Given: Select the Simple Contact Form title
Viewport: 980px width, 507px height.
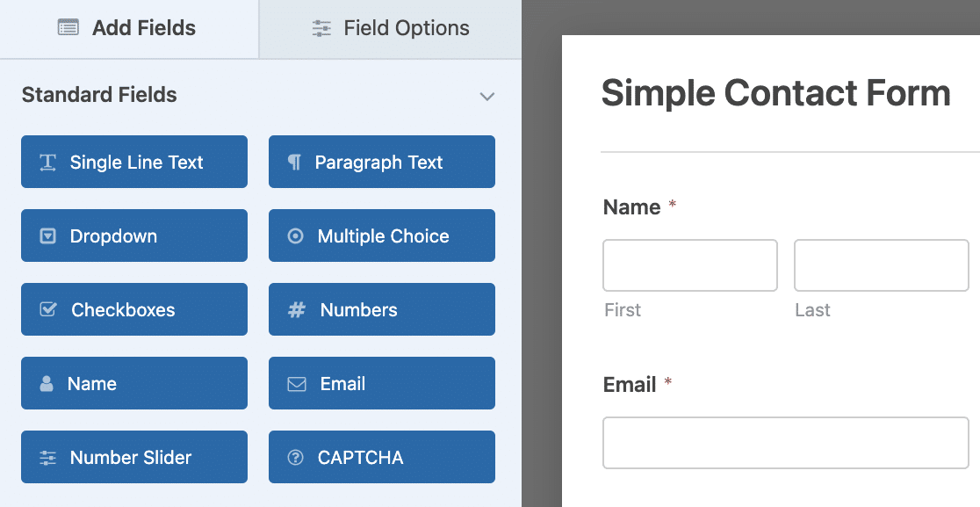Looking at the screenshot, I should pos(775,93).
